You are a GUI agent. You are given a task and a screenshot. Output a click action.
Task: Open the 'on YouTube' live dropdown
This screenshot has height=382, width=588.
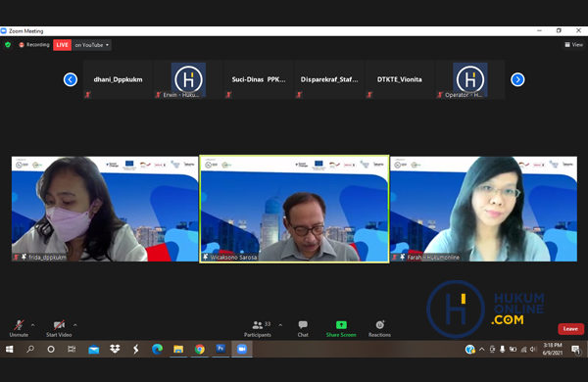[x=92, y=45]
